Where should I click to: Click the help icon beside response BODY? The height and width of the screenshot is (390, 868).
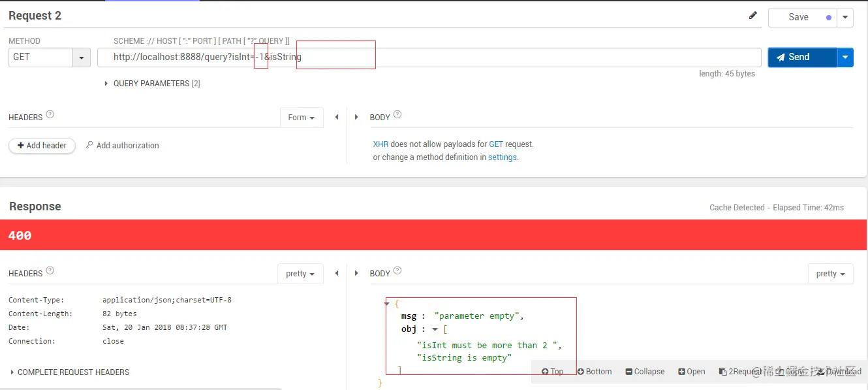[397, 270]
